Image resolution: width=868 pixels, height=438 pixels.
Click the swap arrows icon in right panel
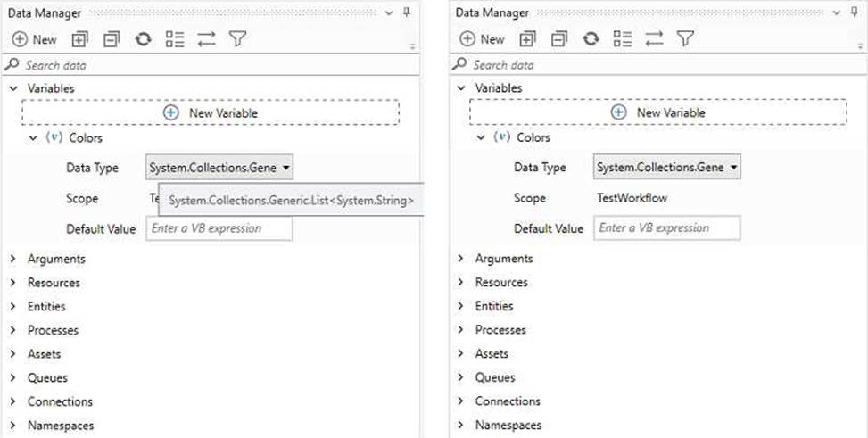pyautogui.click(x=654, y=39)
